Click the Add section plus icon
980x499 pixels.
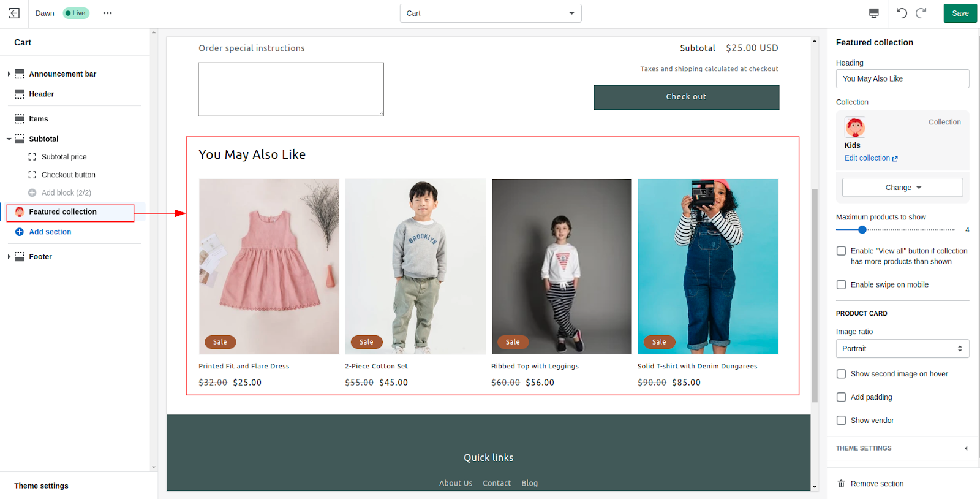pos(20,232)
